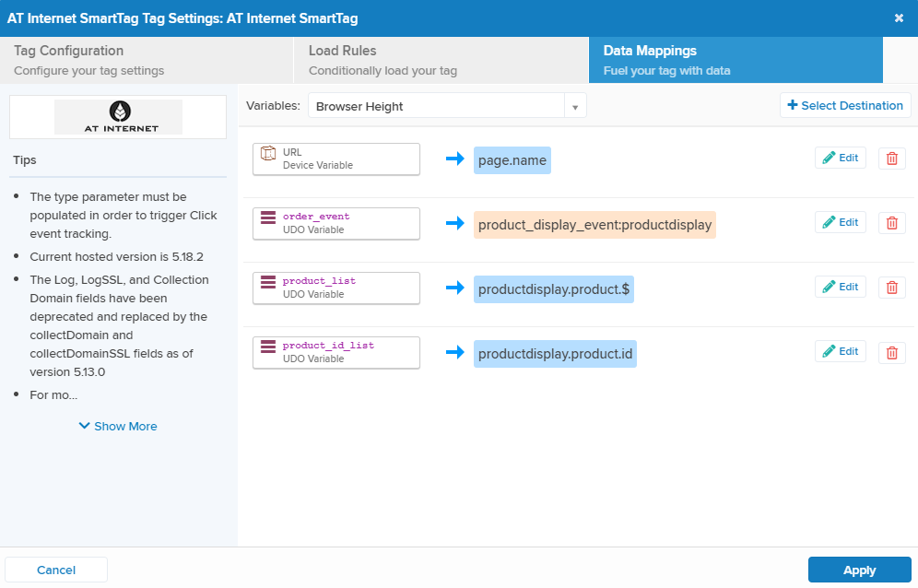Image resolution: width=918 pixels, height=588 pixels.
Task: Click the blue arrow beside product_list variable
Action: (455, 288)
